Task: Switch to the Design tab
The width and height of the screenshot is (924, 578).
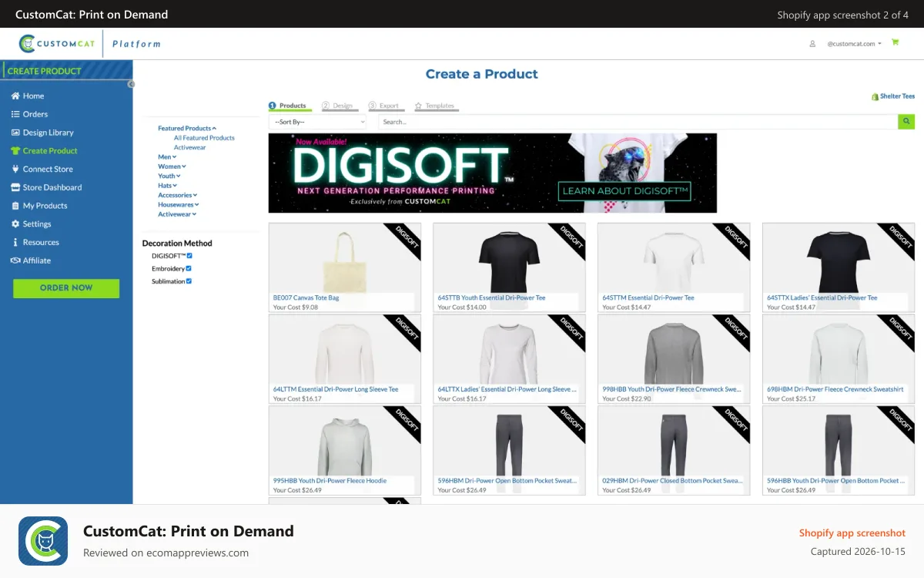Action: (x=340, y=106)
